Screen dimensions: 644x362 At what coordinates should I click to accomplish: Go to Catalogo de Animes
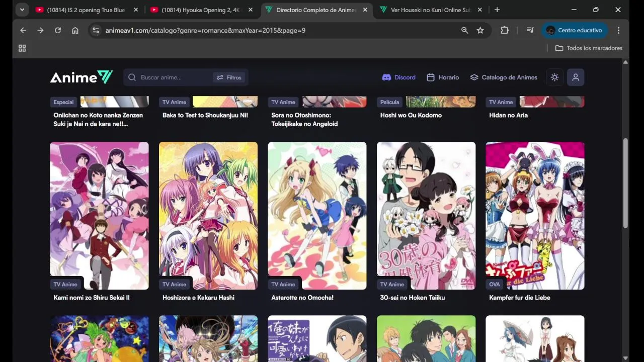point(504,77)
